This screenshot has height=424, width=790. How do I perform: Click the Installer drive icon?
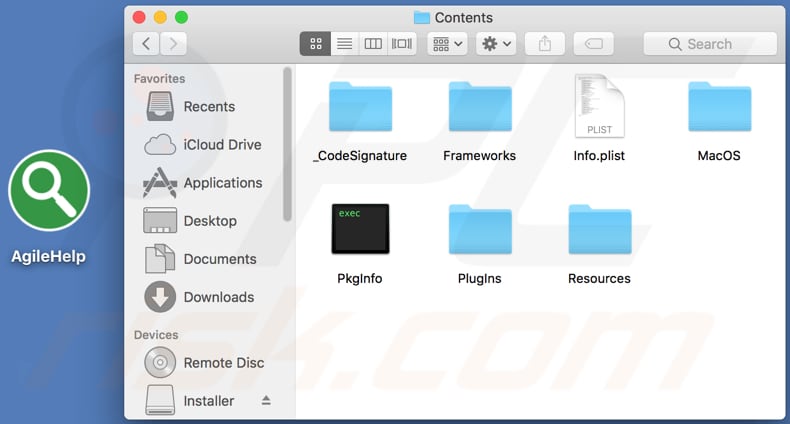(160, 400)
